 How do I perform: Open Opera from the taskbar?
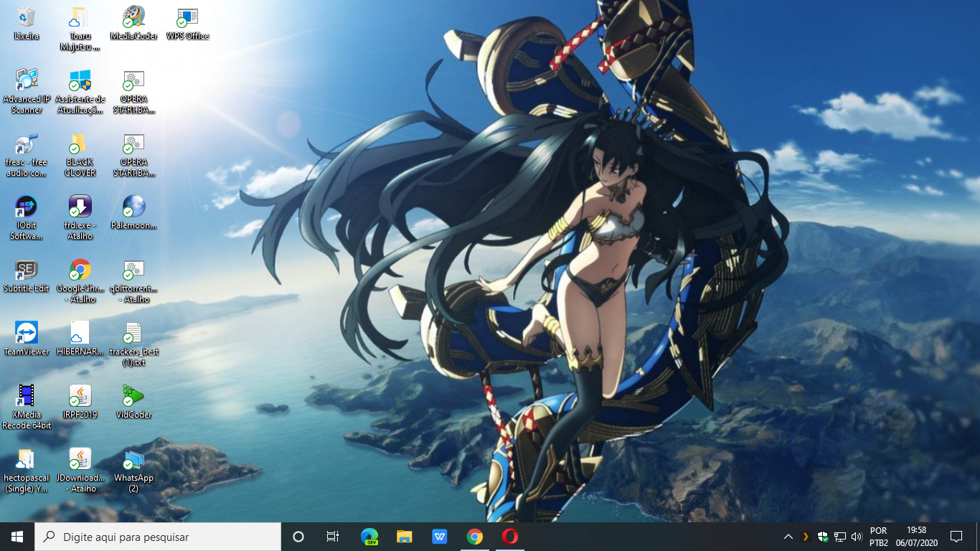coord(509,537)
